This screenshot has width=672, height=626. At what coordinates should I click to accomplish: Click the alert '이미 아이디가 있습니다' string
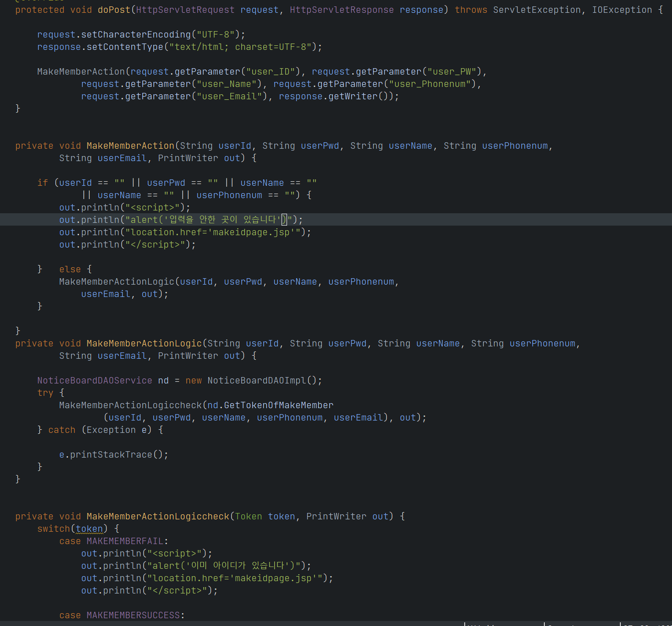(224, 566)
